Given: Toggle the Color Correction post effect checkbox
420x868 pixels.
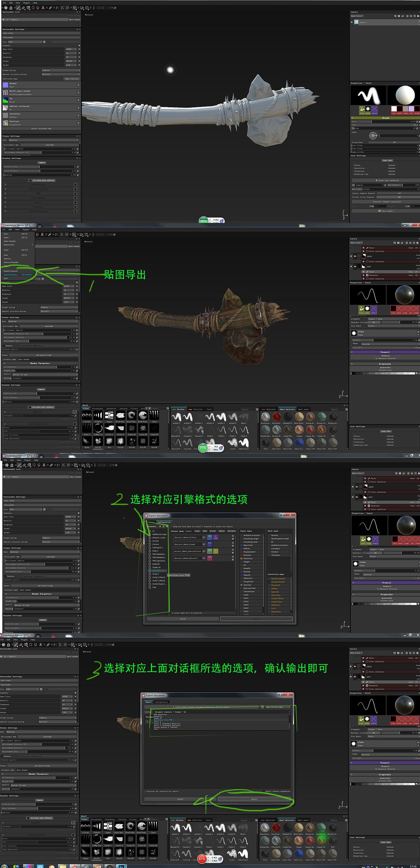Looking at the screenshot, I should pyautogui.click(x=75, y=189).
